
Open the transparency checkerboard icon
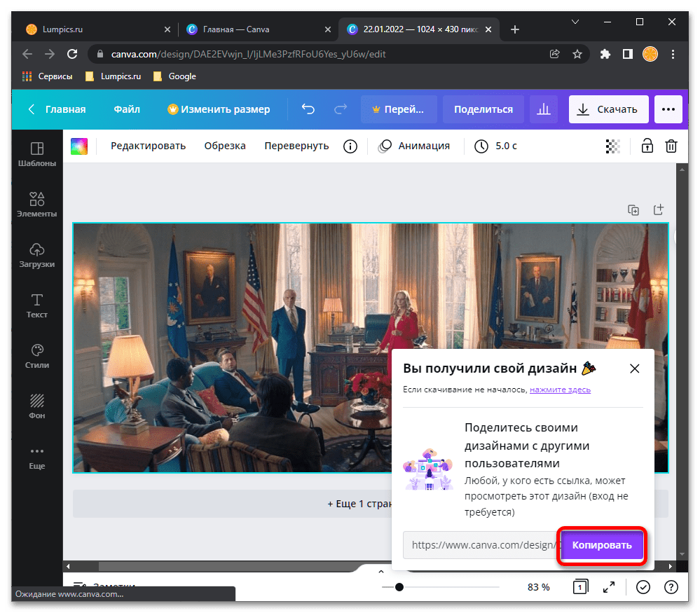pos(613,146)
